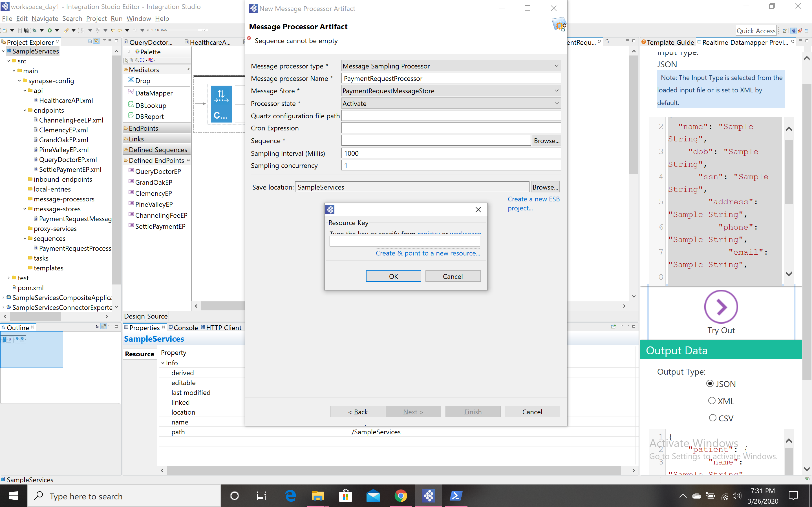
Task: Select the DBLookup mediator
Action: (151, 105)
